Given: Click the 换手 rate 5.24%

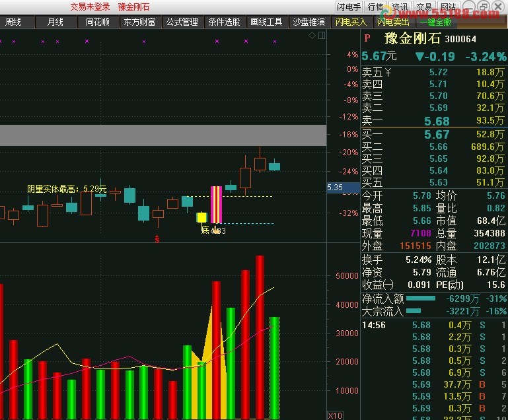Looking at the screenshot, I should pos(419,260).
